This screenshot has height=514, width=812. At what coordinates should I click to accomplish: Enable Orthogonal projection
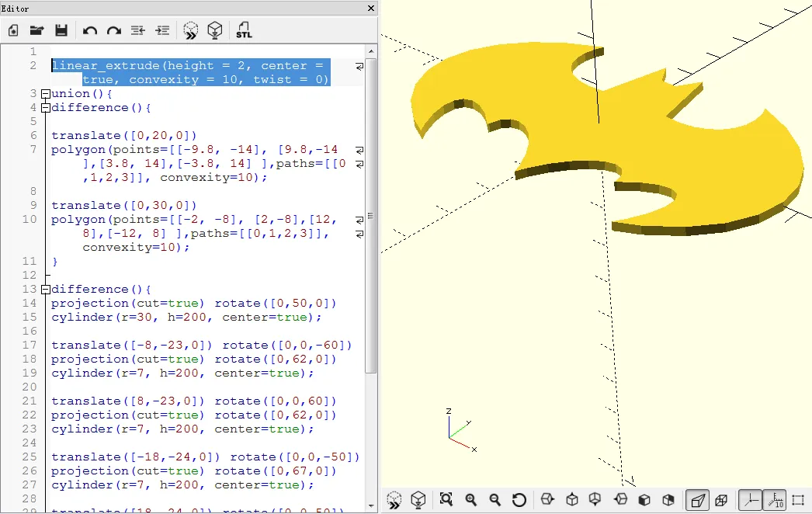(x=721, y=500)
